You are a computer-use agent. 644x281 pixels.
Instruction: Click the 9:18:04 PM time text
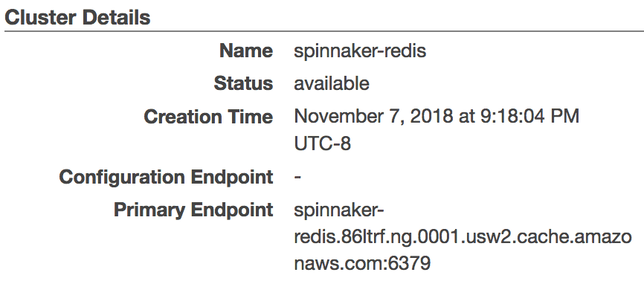[x=529, y=117]
